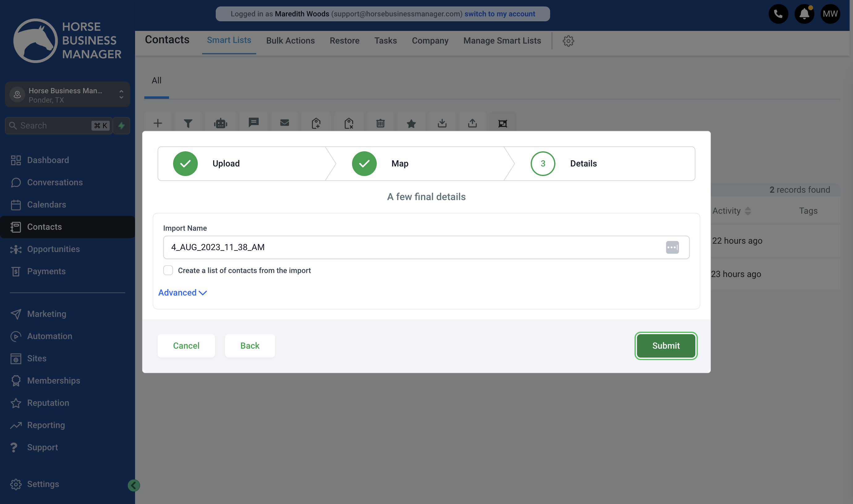Click the merge contacts icon
This screenshot has height=504, width=853.
503,123
